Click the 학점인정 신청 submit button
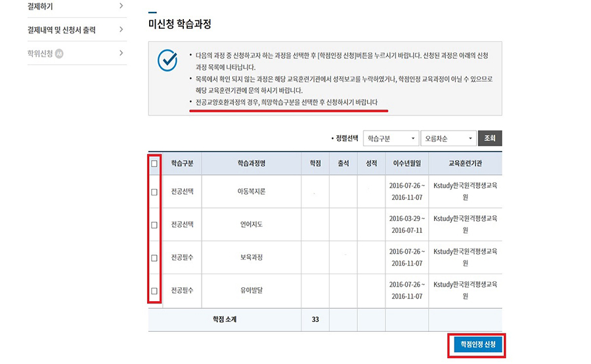 tap(477, 344)
